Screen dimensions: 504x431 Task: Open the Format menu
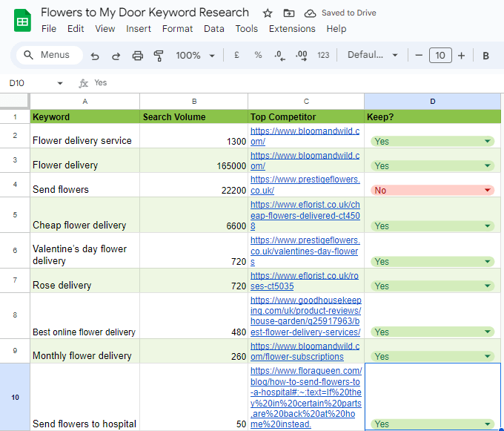click(x=177, y=29)
